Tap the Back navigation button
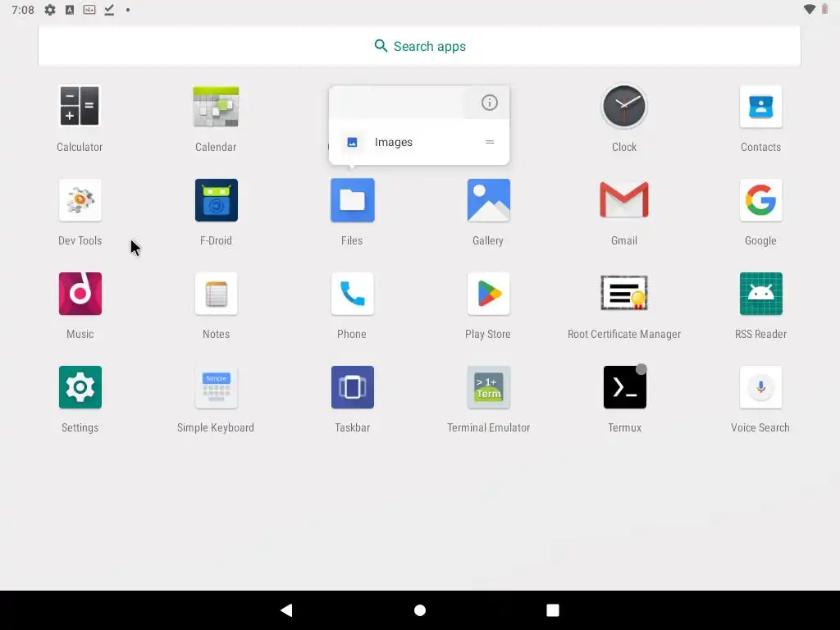 coord(286,610)
